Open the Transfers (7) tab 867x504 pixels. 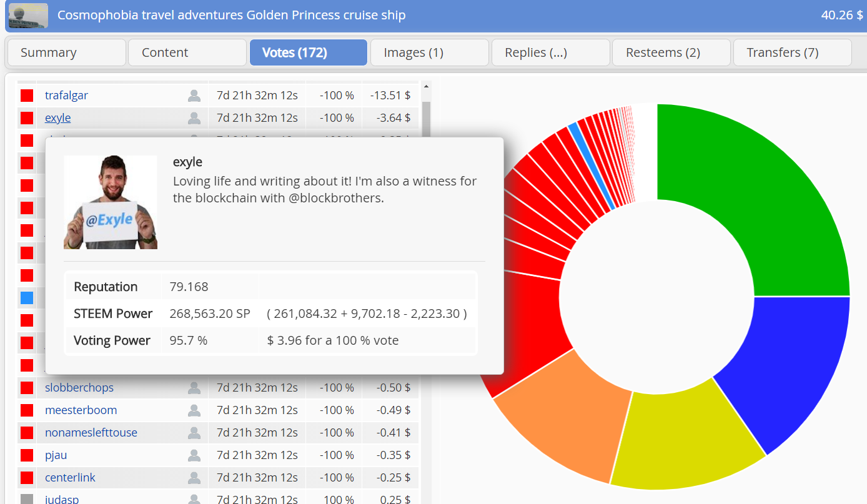792,52
